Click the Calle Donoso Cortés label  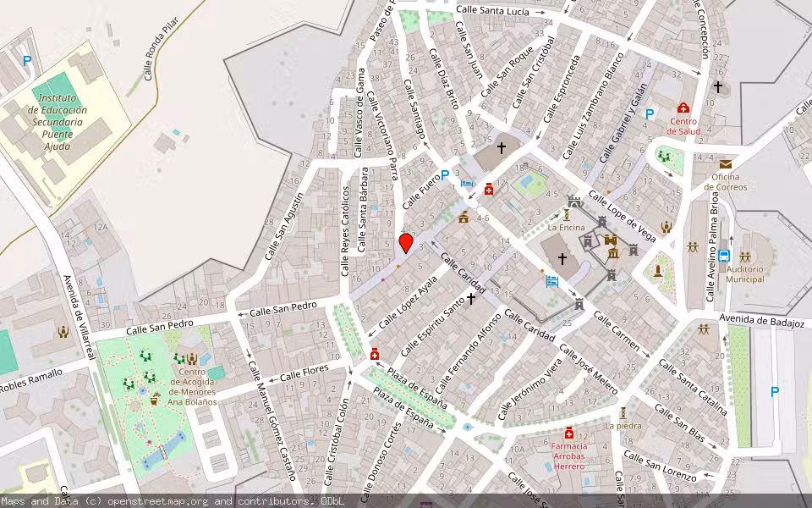[x=381, y=462]
